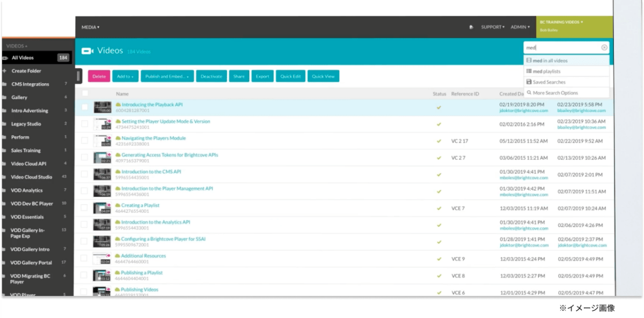Click the All Videos camera icon in sidebar
This screenshot has height=318, width=644.
(x=5, y=57)
